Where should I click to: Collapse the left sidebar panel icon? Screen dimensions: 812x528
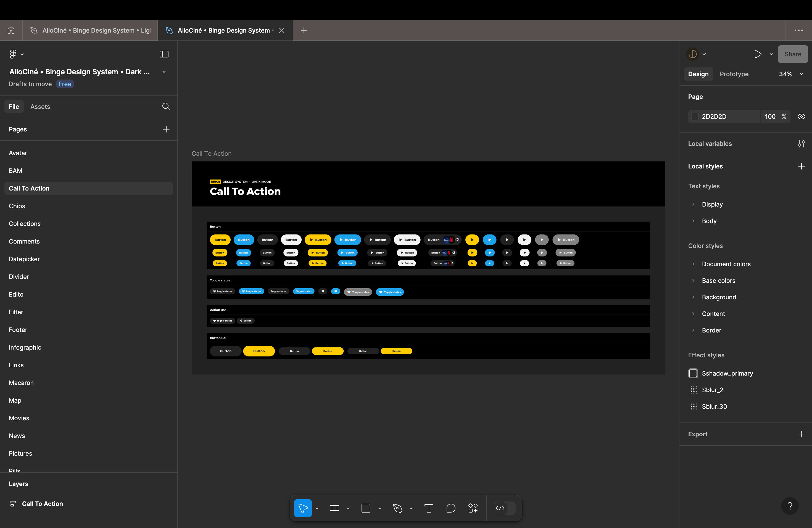click(164, 54)
